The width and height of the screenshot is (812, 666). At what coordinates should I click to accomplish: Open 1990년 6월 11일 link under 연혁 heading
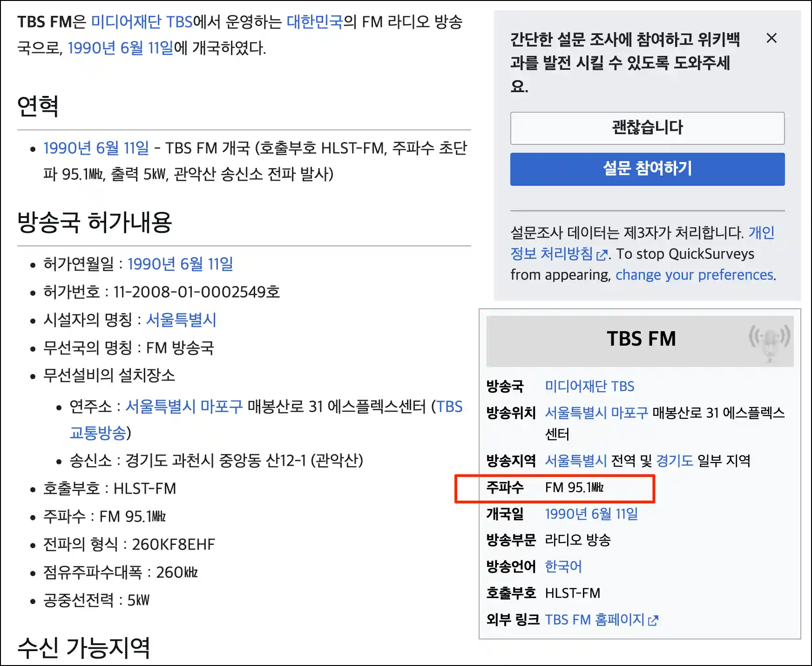pyautogui.click(x=96, y=148)
